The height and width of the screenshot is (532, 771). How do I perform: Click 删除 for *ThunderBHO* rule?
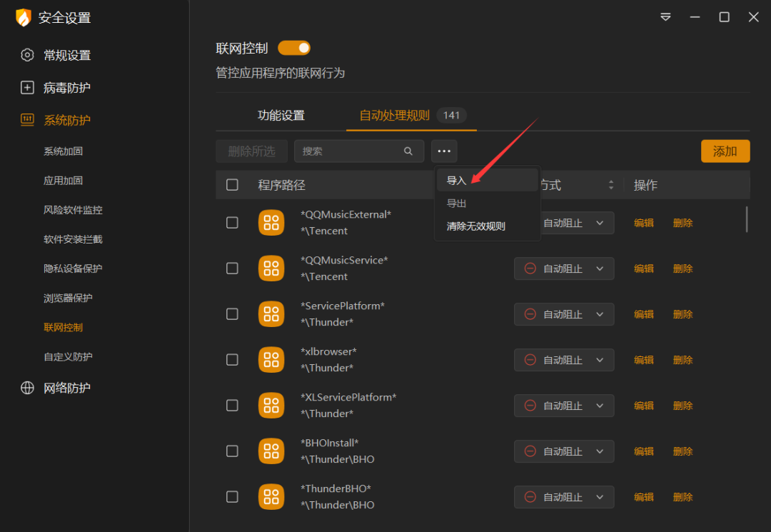pyautogui.click(x=682, y=497)
